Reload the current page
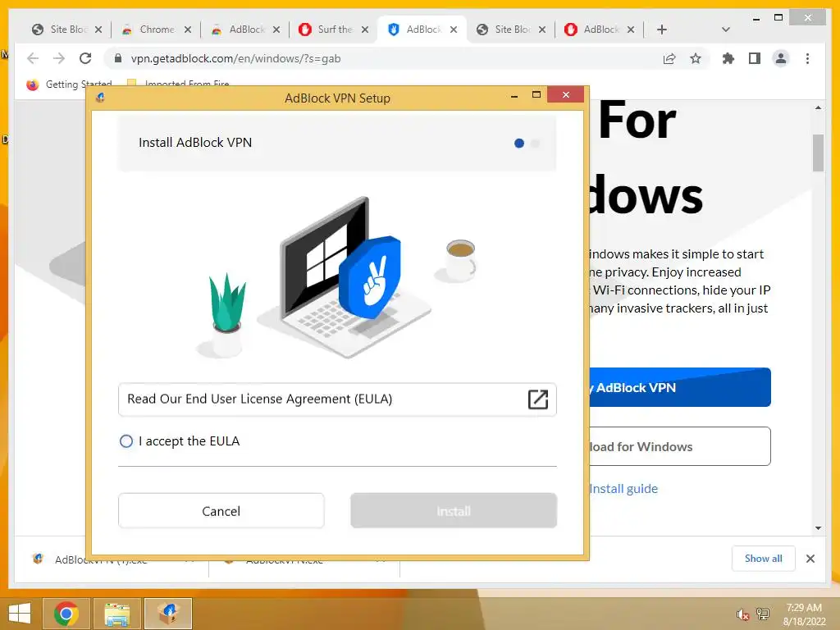Viewport: 840px width, 630px height. click(85, 58)
